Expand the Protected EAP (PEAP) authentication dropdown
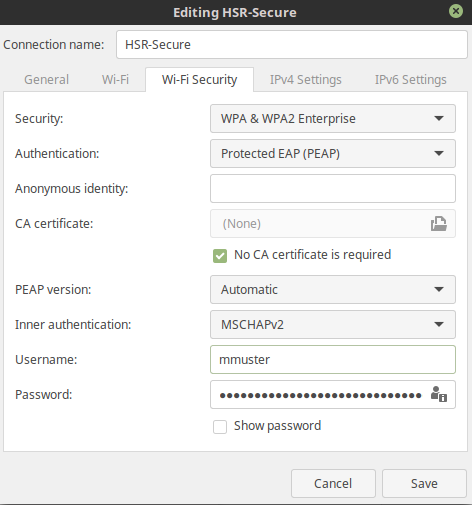Screen dimensions: 472x505 (x=333, y=154)
